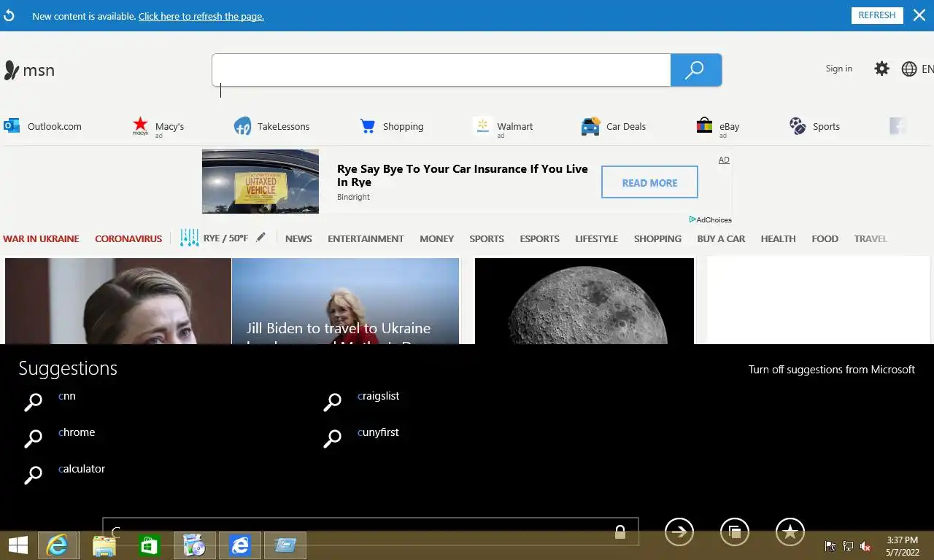Click the address bar lock icon
The width and height of the screenshot is (934, 560).
[620, 532]
